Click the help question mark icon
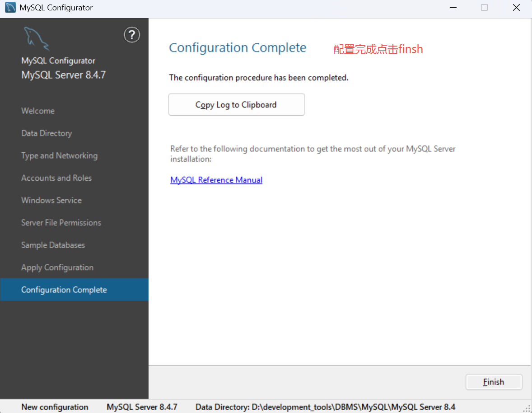Screen dimensions: 532x413 point(131,35)
